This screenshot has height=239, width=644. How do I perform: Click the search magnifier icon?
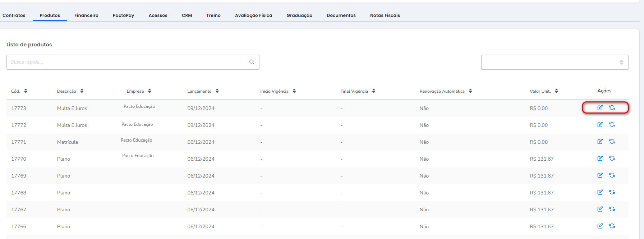(252, 62)
